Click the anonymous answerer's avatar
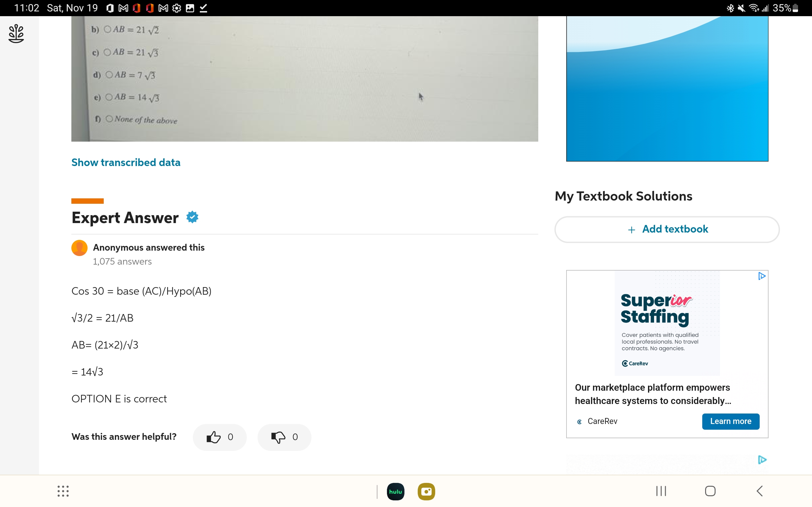The height and width of the screenshot is (507, 812). pos(79,248)
